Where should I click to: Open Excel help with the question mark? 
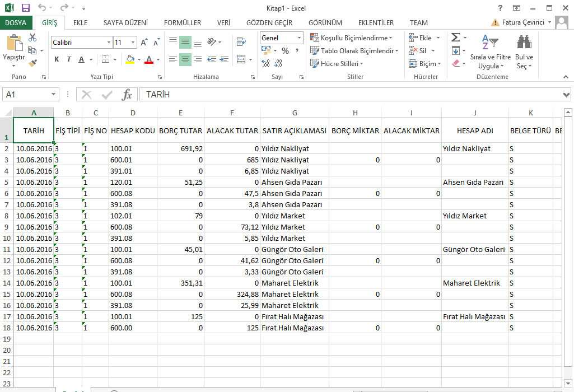click(x=500, y=8)
